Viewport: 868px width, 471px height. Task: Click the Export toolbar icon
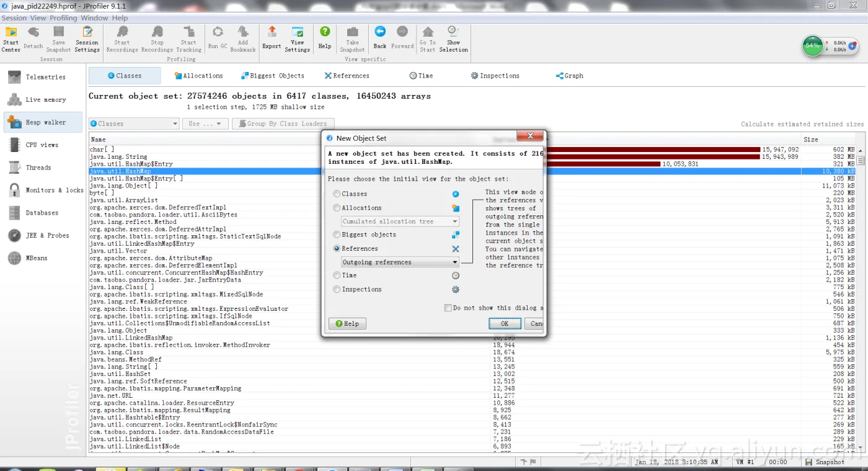272,37
